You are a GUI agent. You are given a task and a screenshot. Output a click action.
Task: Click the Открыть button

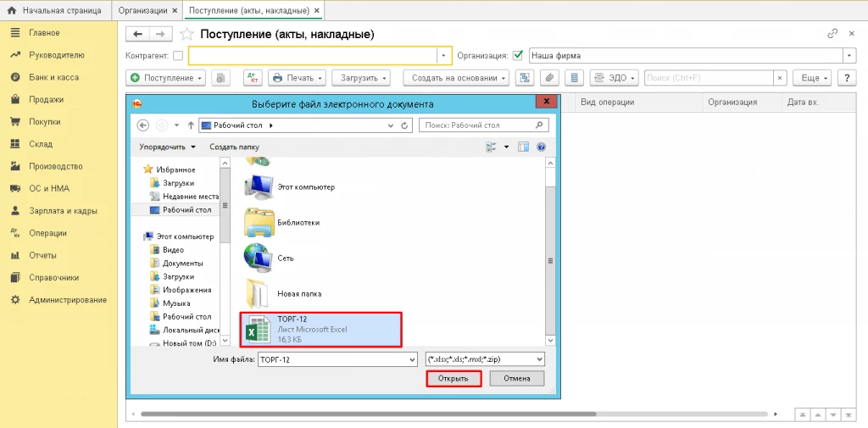pos(453,379)
